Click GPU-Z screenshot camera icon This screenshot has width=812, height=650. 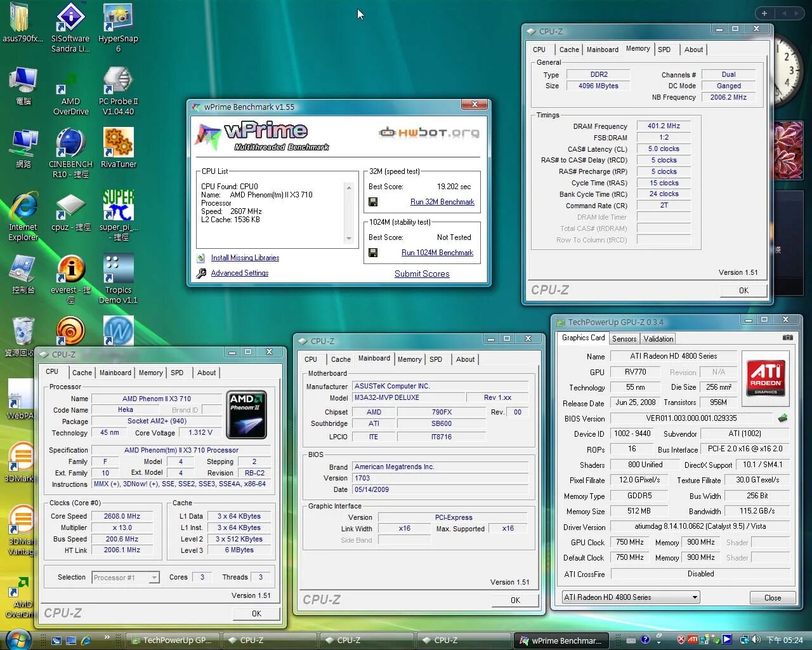pos(787,338)
